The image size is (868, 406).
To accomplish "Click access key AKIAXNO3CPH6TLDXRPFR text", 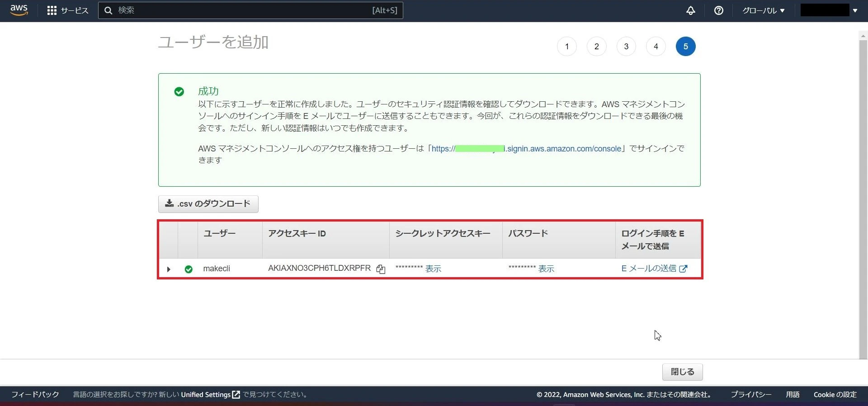I will click(x=319, y=268).
